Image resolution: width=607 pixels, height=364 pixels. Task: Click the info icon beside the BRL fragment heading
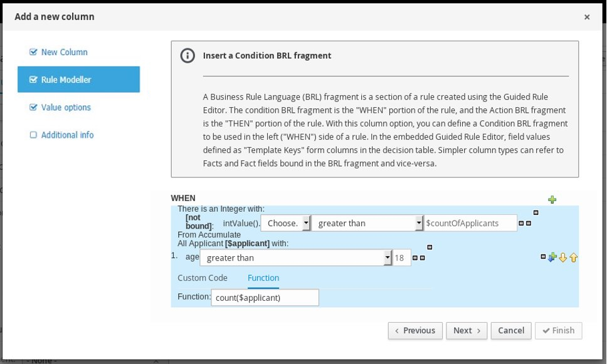pyautogui.click(x=187, y=56)
